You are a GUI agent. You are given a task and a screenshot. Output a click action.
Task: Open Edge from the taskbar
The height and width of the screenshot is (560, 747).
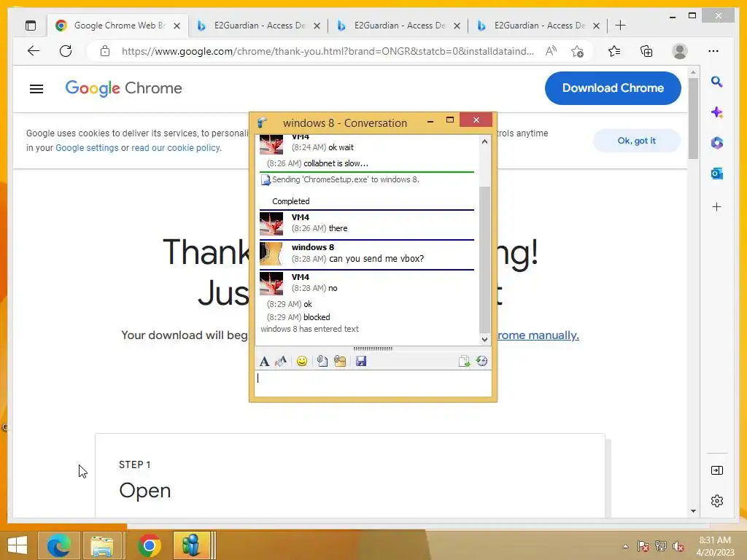click(x=58, y=545)
